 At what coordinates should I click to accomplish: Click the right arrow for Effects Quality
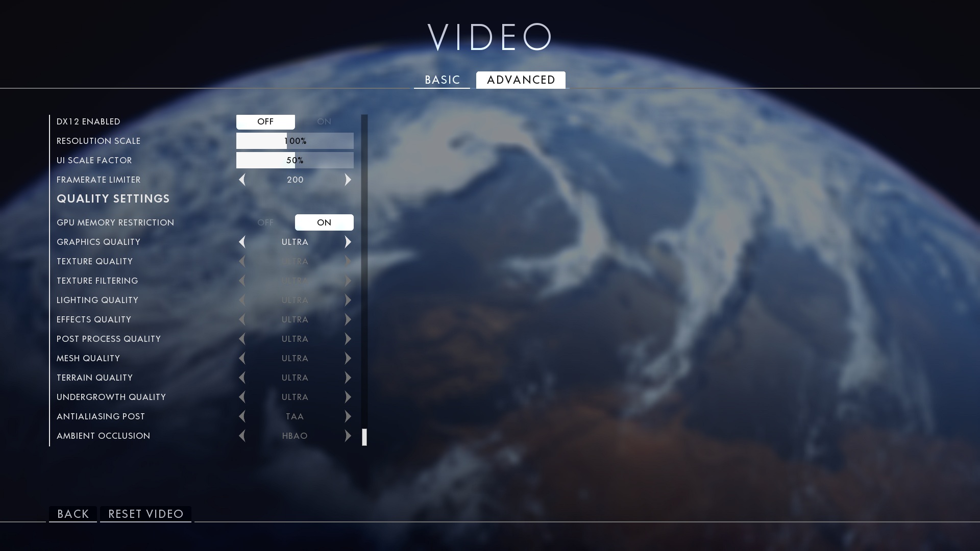click(x=349, y=319)
